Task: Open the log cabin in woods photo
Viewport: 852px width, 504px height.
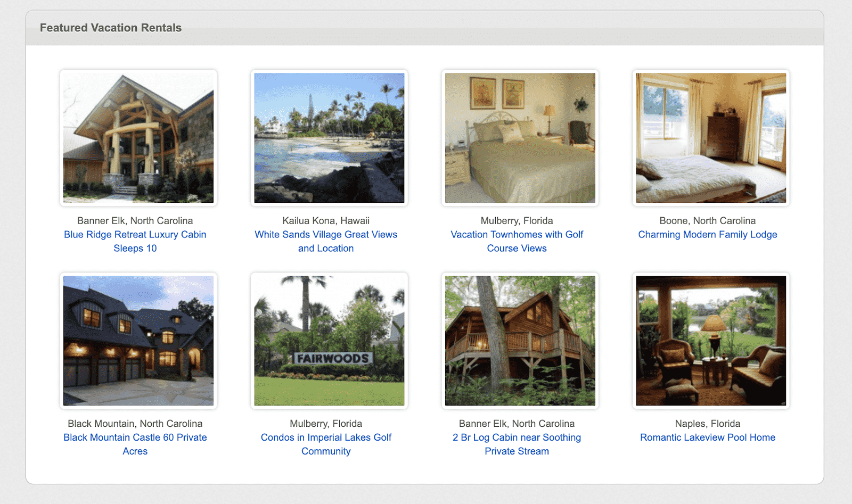Action: coord(520,341)
